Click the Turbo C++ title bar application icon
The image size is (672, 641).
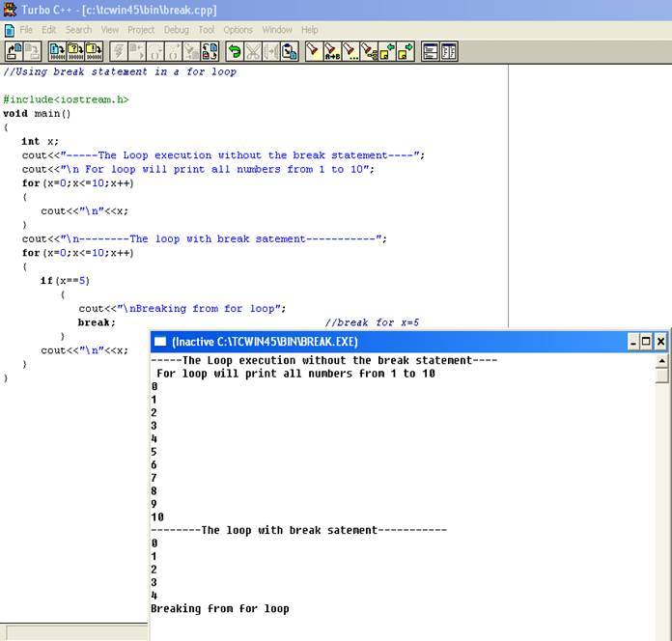[x=10, y=10]
